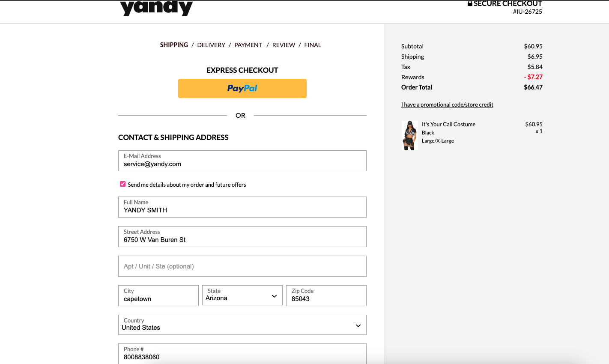This screenshot has width=609, height=364.
Task: Uncheck the order details and offers checkbox
Action: coord(122,184)
